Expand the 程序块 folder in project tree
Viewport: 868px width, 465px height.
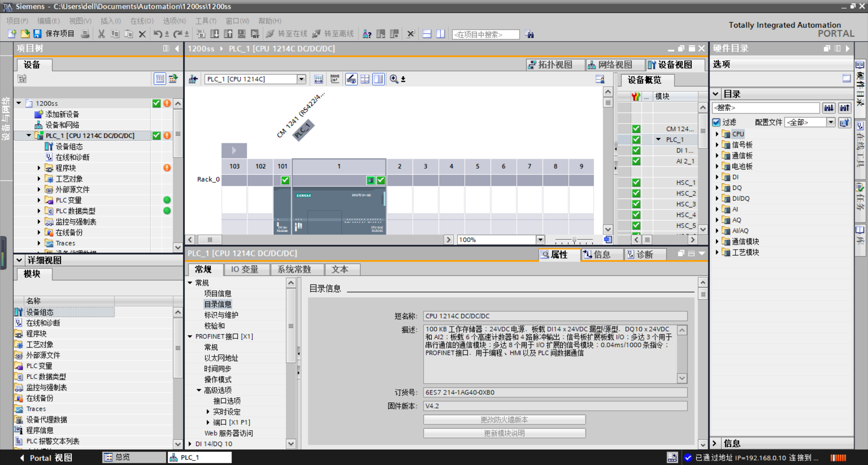pyautogui.click(x=39, y=168)
